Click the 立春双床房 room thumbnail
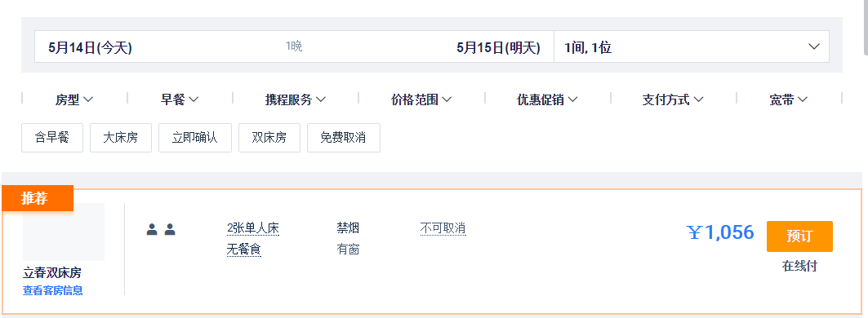This screenshot has width=868, height=318. (64, 232)
